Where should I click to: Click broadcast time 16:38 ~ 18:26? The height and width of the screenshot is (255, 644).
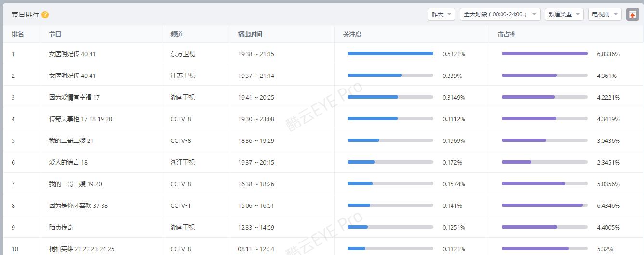pos(256,184)
